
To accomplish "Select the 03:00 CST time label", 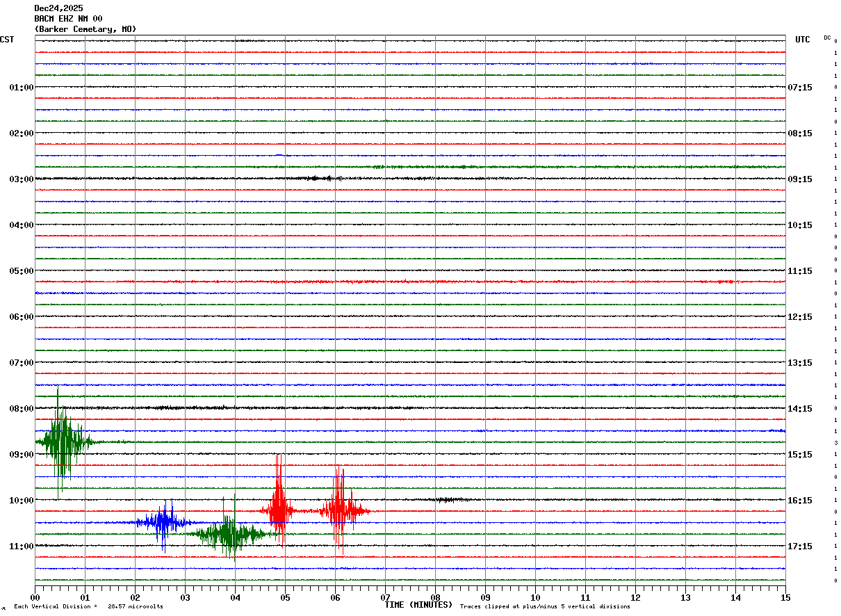I will coord(21,179).
